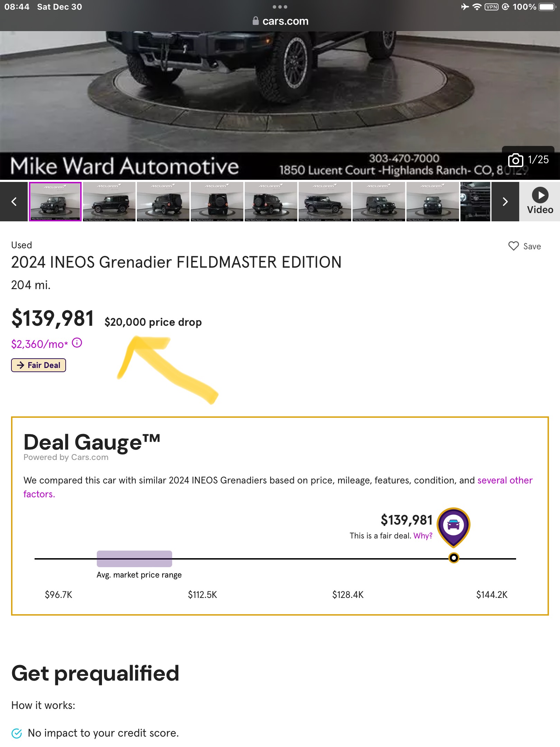
Task: Open the photo count camera icon
Action: pyautogui.click(x=515, y=160)
